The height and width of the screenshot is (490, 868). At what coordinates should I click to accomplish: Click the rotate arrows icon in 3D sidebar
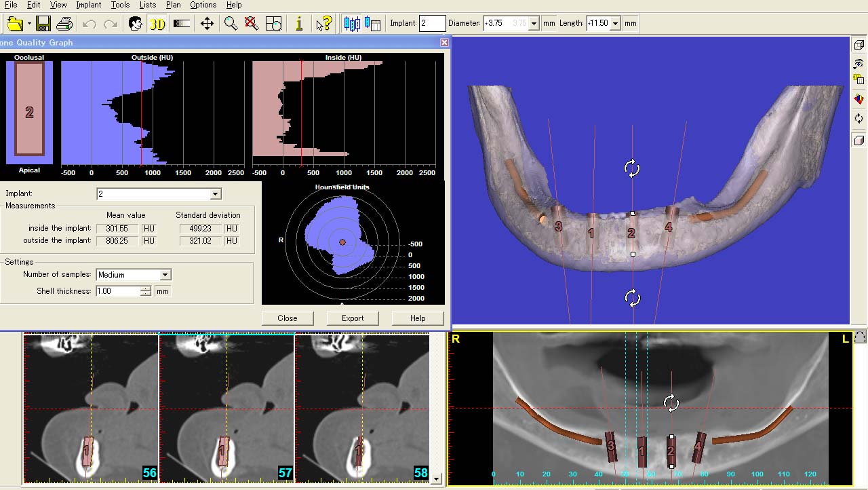coord(859,118)
